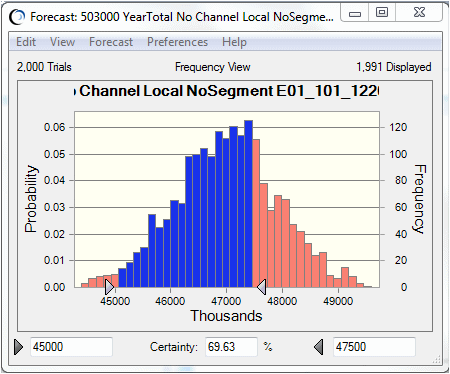
Task: Click the Crystal Ball forecast window icon
Action: pos(17,17)
